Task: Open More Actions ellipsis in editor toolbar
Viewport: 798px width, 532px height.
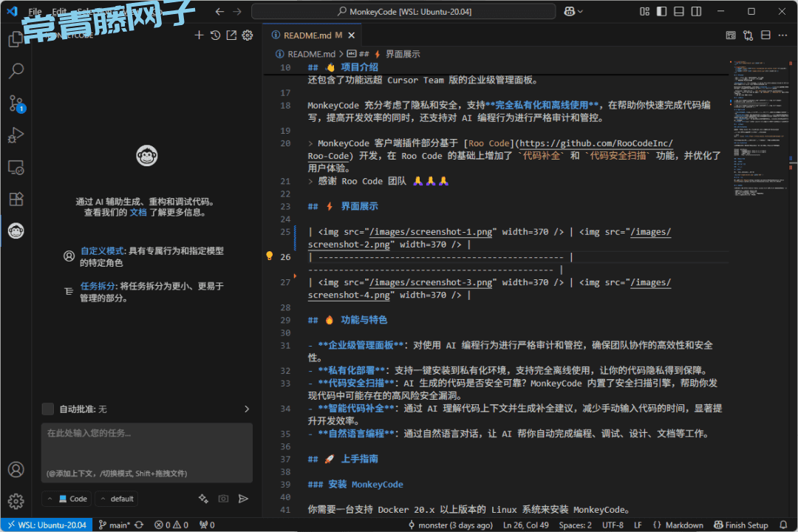Action: tap(782, 35)
